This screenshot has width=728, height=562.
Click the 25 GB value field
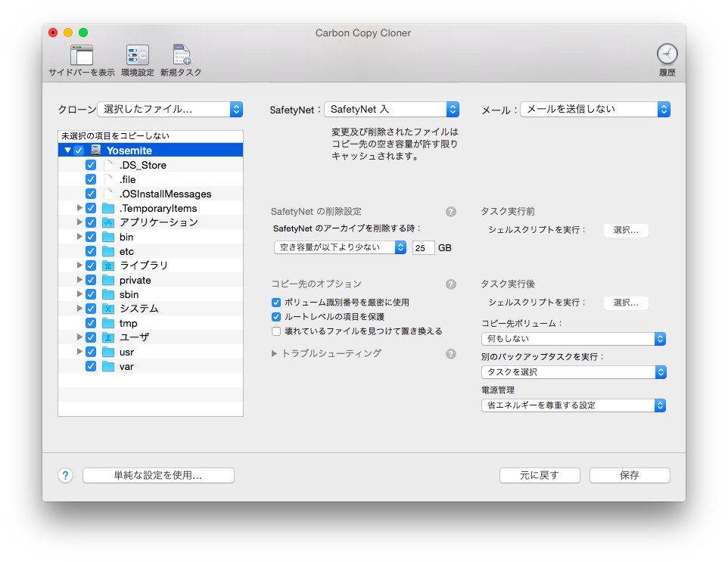(424, 248)
